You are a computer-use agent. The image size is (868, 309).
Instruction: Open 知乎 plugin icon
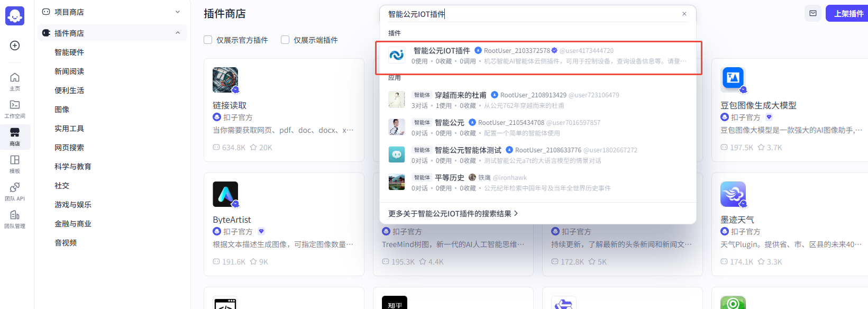click(395, 303)
